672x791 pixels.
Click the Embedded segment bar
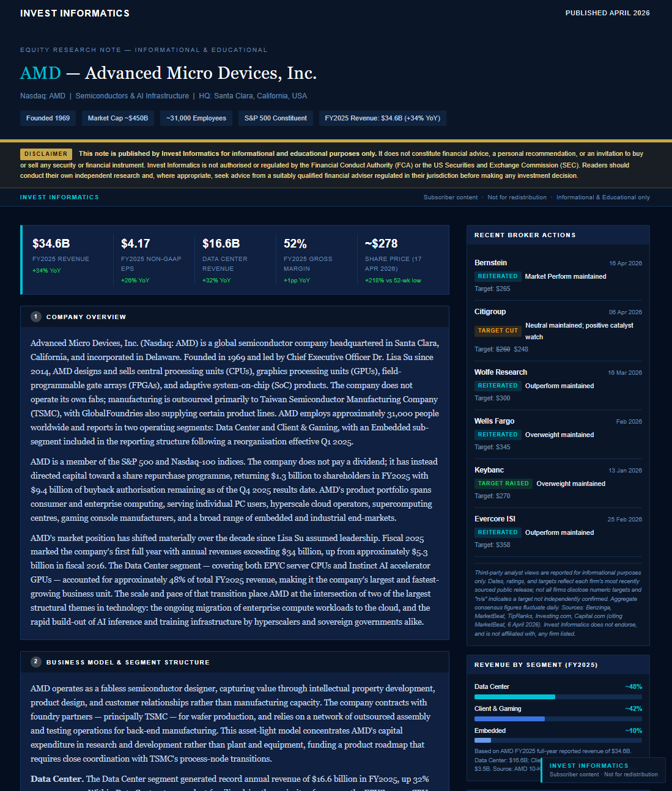[558, 741]
